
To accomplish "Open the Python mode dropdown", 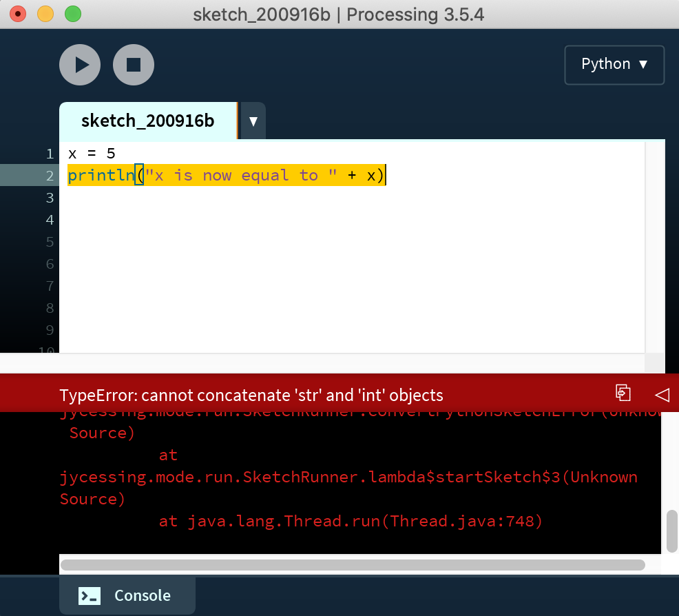I will click(x=614, y=65).
